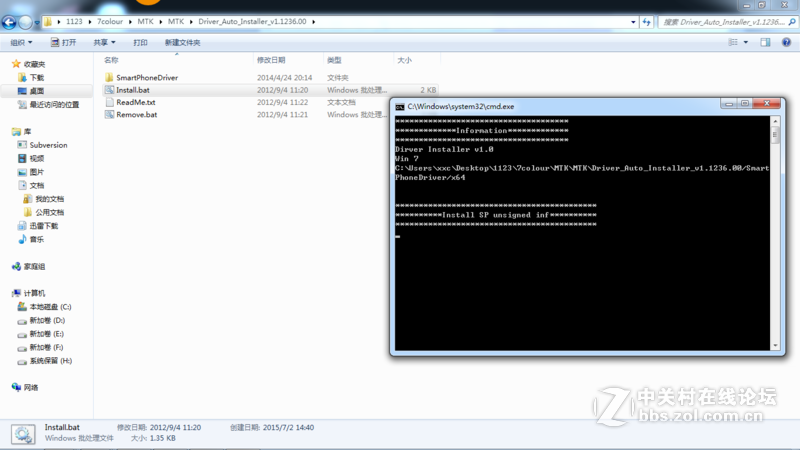Select 最近访问的位置 in navigation pane
This screenshot has height=450, width=800.
pos(54,105)
